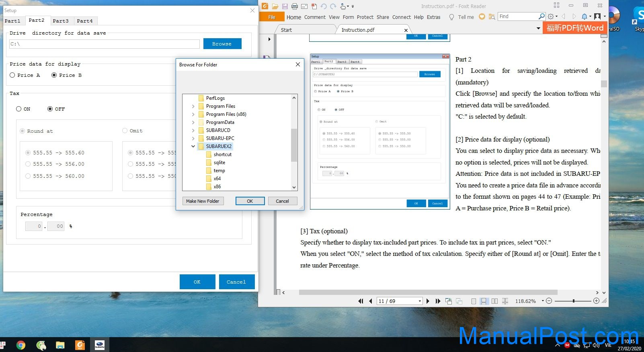Select the Round at radio button
The width and height of the screenshot is (644, 352).
(22, 131)
